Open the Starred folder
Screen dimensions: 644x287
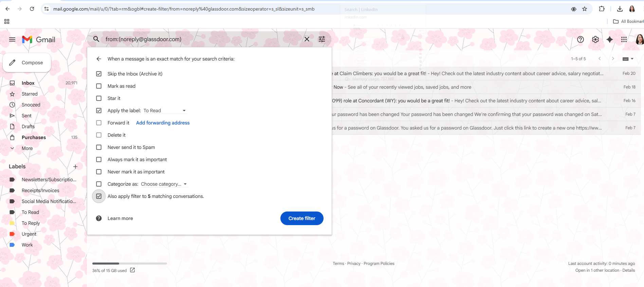(x=30, y=94)
